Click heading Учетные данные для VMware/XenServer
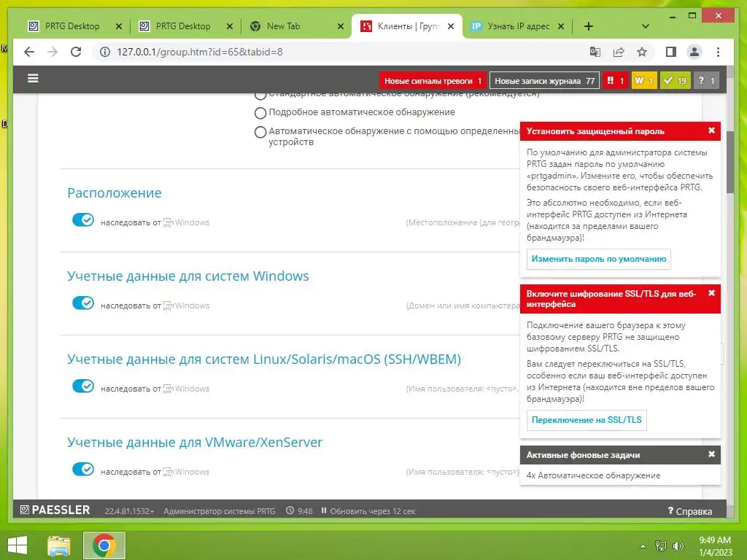The height and width of the screenshot is (560, 747). [195, 443]
